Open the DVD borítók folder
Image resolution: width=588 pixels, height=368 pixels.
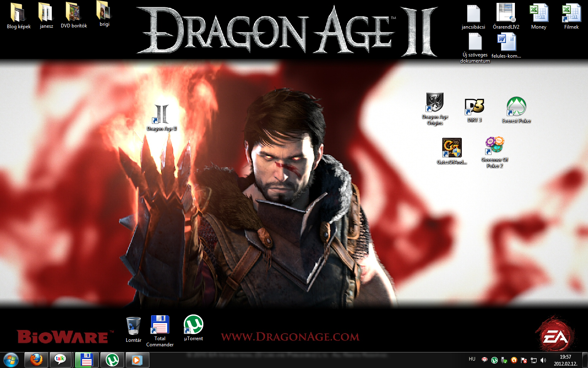coord(73,16)
